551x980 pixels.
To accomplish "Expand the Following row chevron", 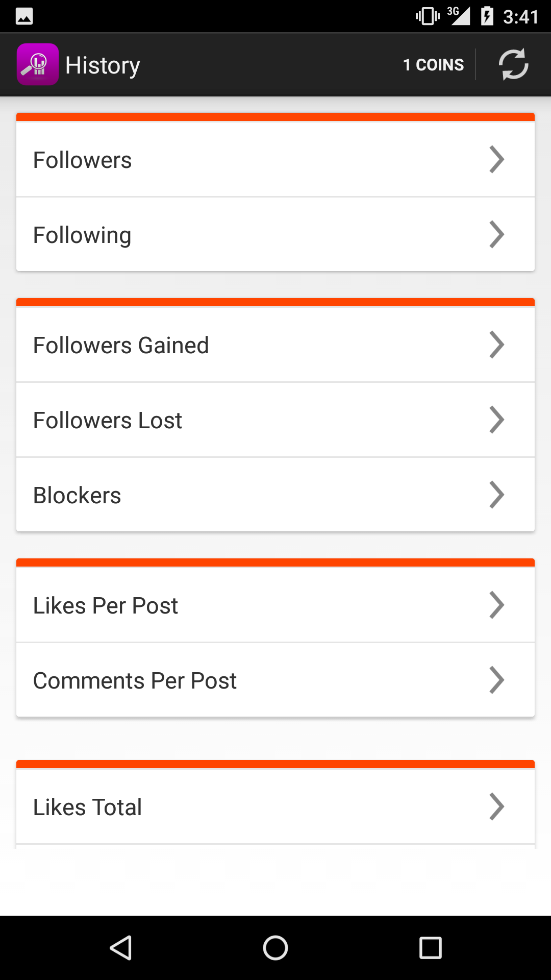I will pos(496,235).
